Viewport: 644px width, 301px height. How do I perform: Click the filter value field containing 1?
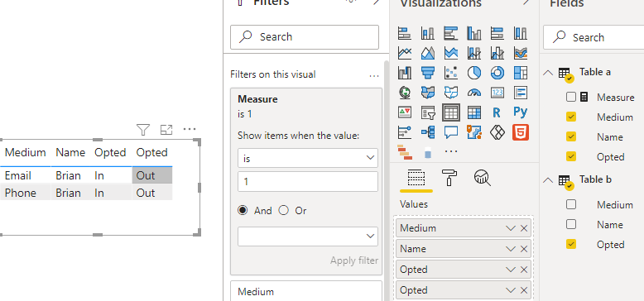(x=308, y=181)
